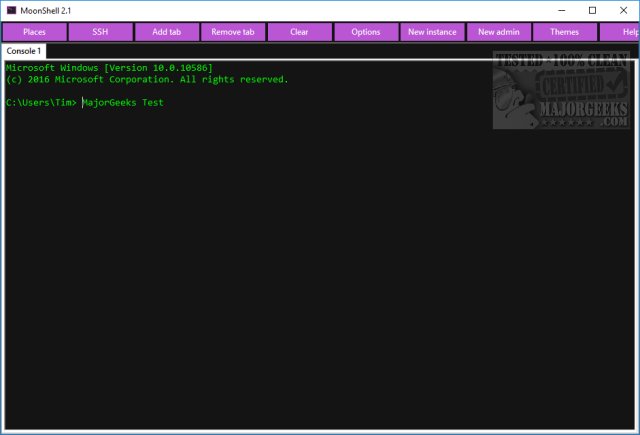Click the 2016 Microsoft Corporation copyright line
640x435 pixels.
click(x=147, y=80)
